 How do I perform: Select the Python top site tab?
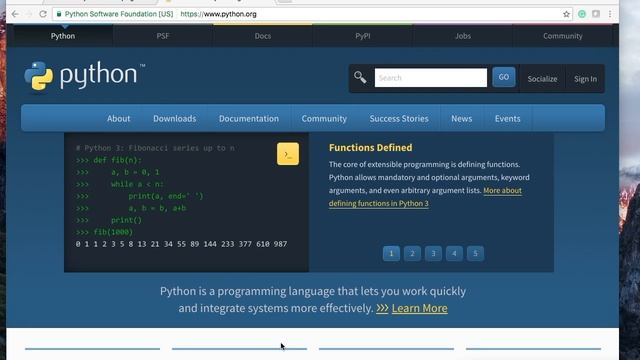point(63,36)
